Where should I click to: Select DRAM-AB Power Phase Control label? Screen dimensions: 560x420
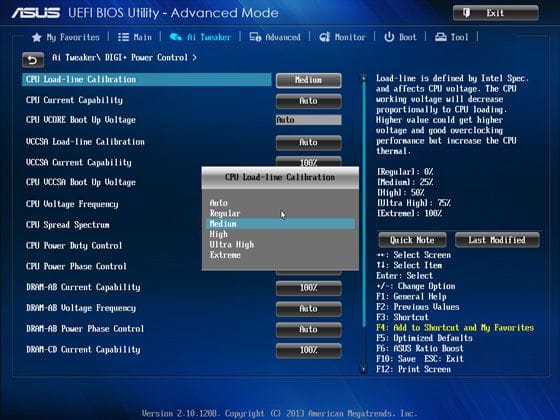[x=85, y=329]
